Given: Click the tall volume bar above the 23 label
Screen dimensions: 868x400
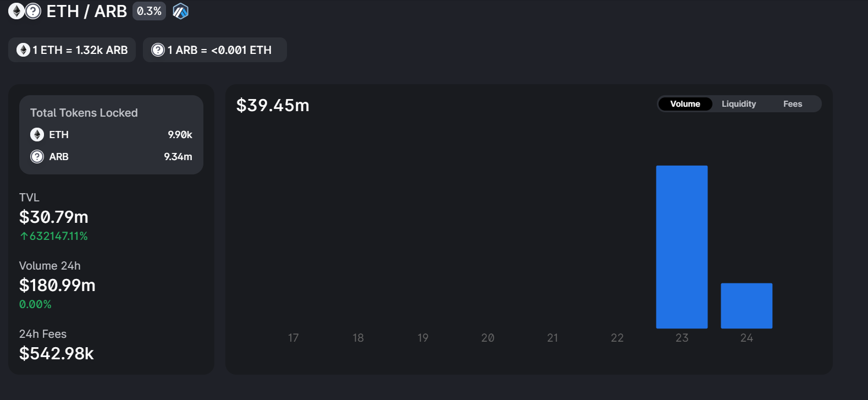Looking at the screenshot, I should [x=682, y=248].
